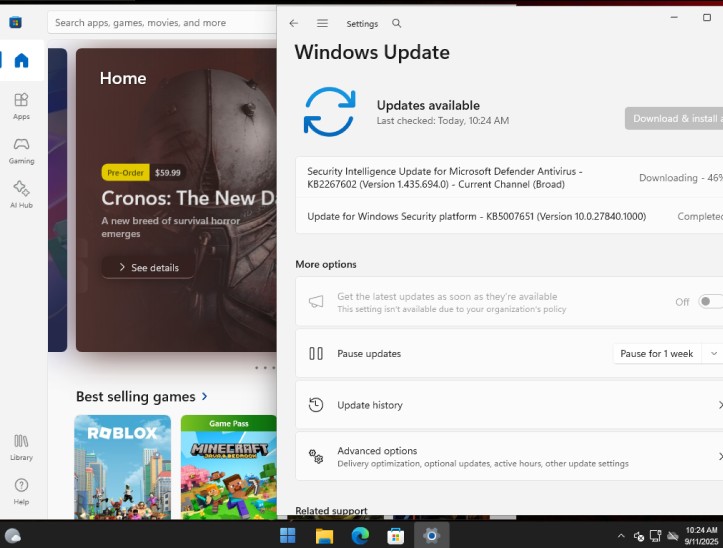Click the Settings gear taskbar icon
The image size is (723, 548).
point(432,536)
